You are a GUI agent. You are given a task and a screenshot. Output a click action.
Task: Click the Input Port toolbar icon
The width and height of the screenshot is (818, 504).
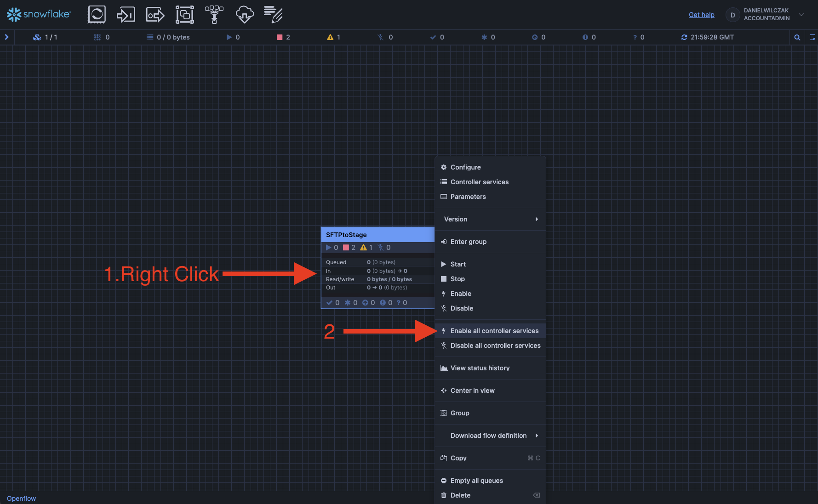point(126,15)
